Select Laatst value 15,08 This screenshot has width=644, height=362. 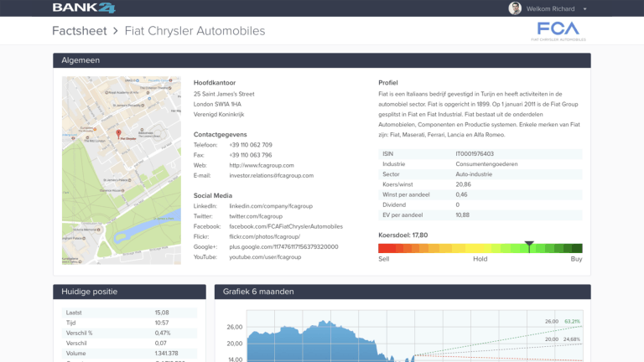[x=162, y=313]
